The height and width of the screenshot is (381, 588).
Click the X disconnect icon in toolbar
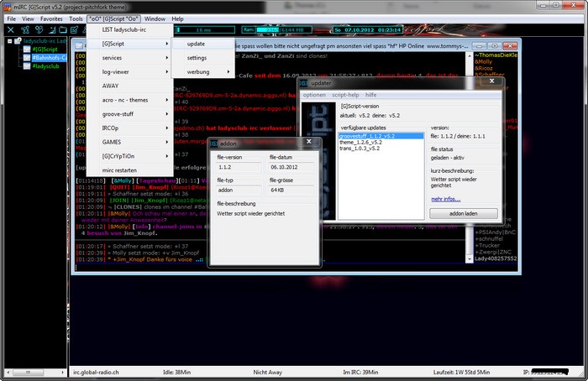click(10, 30)
